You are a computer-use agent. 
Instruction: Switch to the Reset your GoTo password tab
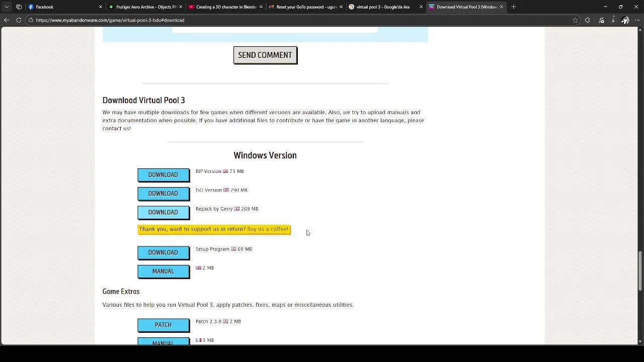pos(305,7)
